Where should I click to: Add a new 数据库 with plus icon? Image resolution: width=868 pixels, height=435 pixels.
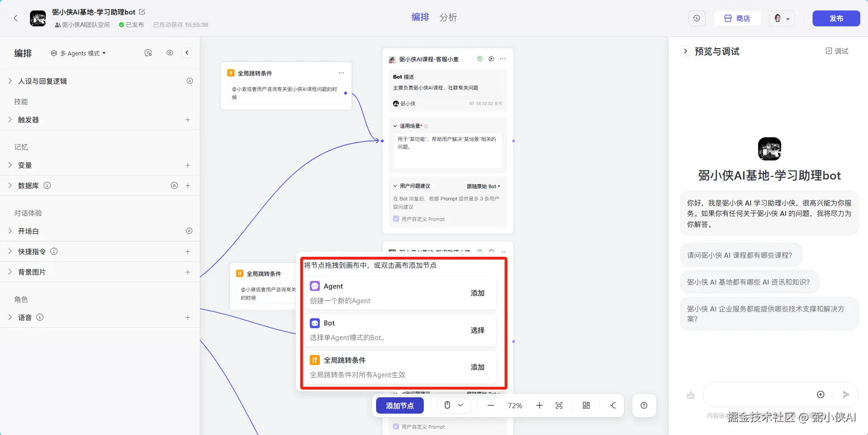pyautogui.click(x=188, y=186)
